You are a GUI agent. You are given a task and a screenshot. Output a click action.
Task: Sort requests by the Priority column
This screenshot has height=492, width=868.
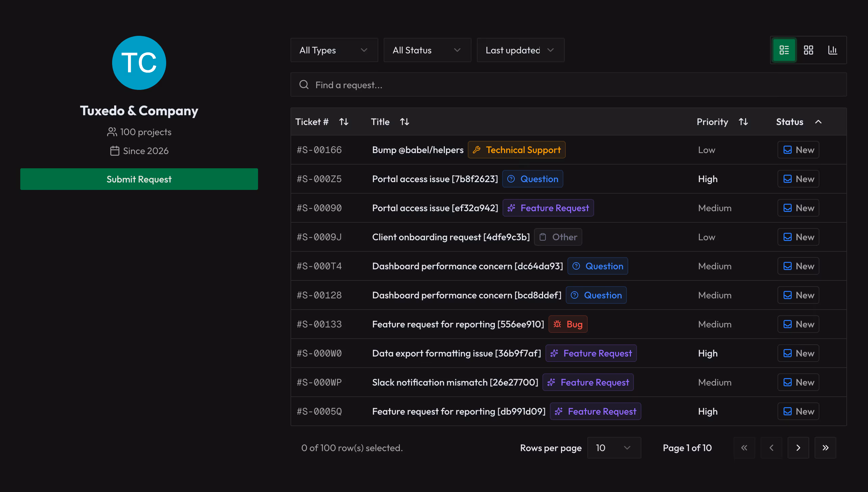744,122
